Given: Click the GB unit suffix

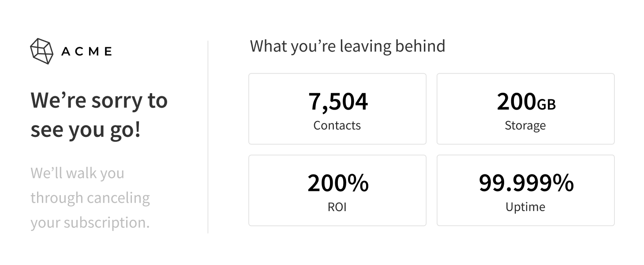Looking at the screenshot, I should 547,104.
